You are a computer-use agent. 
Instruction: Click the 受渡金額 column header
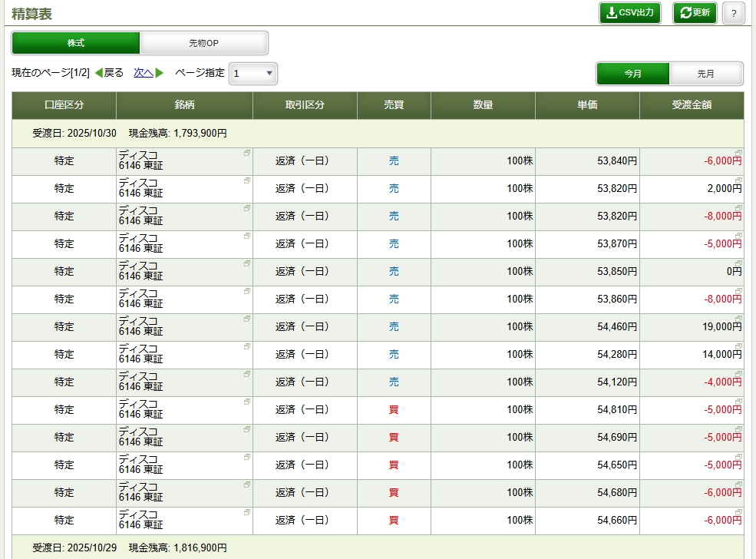coord(691,105)
